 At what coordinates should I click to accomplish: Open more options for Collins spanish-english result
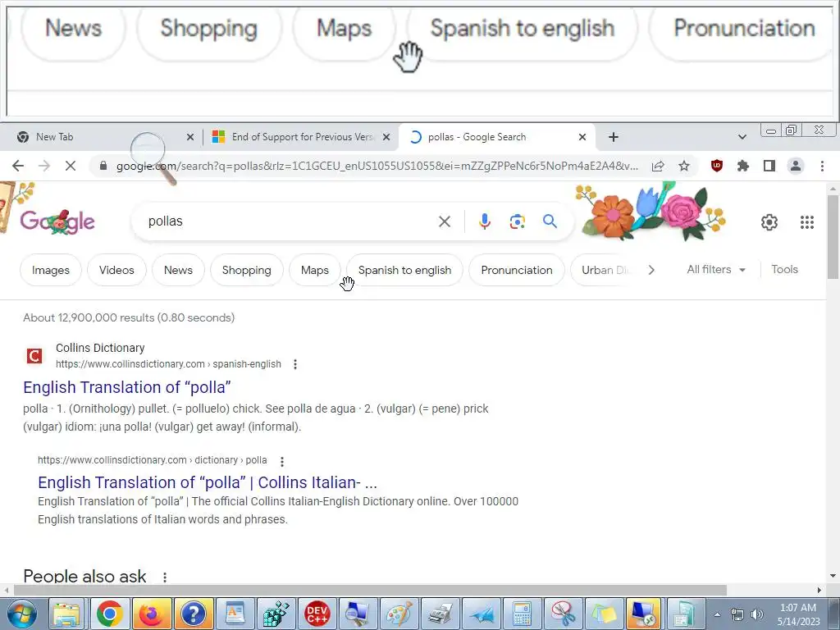[x=295, y=364]
